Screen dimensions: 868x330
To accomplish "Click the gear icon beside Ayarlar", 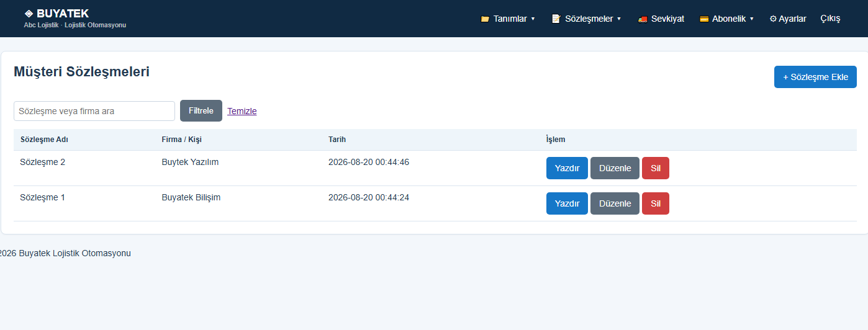I will pyautogui.click(x=773, y=19).
